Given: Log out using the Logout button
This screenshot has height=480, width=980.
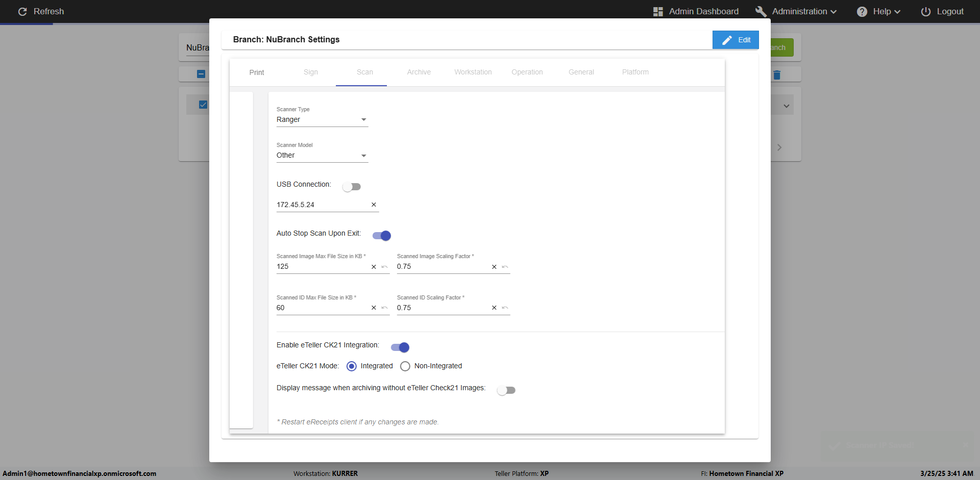Looking at the screenshot, I should coord(942,11).
